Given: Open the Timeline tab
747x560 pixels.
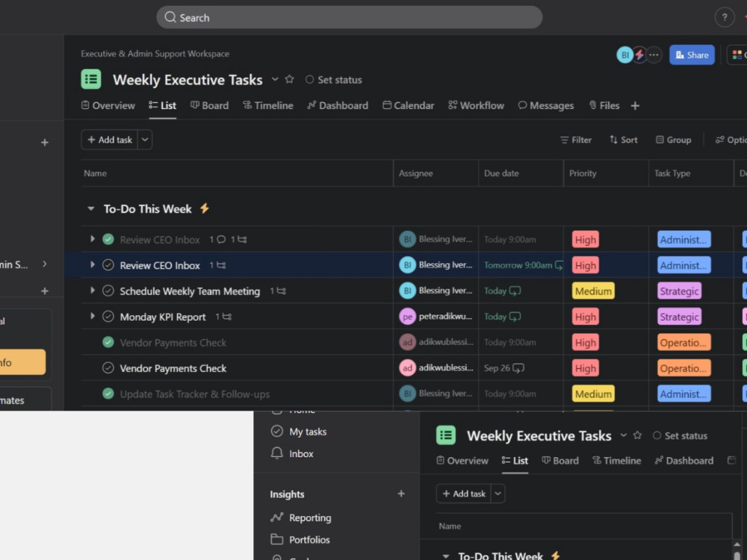Looking at the screenshot, I should [267, 106].
